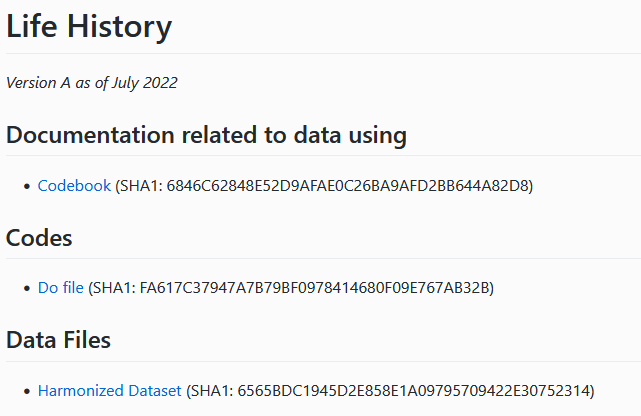Open the Do file link
This screenshot has width=641, height=416.
coord(61,288)
